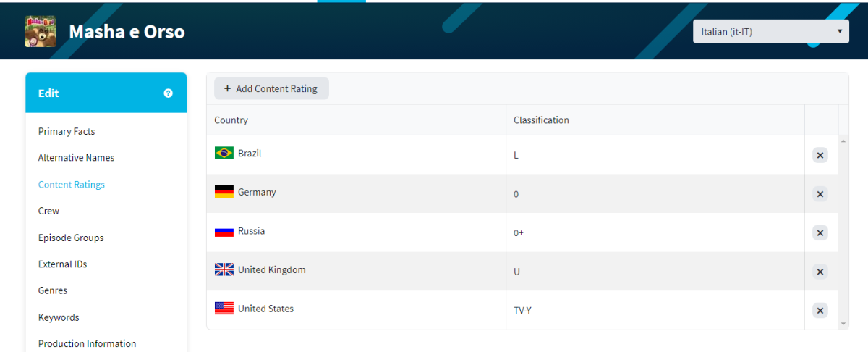This screenshot has width=868, height=352.
Task: Open the Italian (it-IT) language dropdown
Action: tap(771, 32)
